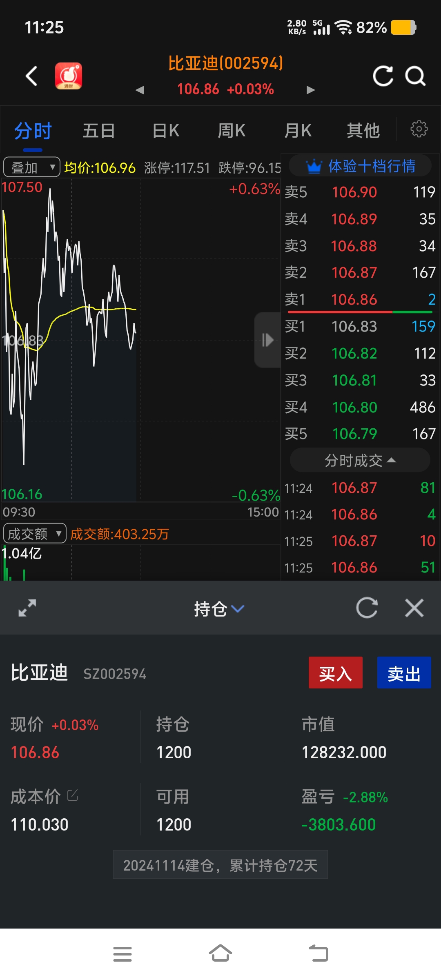The image size is (441, 980).
Task: Tap Android system back button
Action: [318, 954]
